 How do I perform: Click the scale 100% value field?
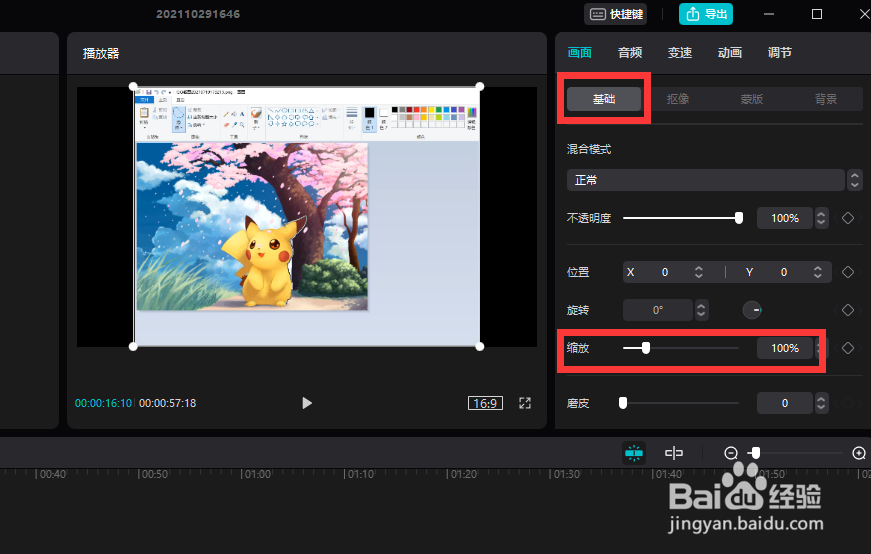click(785, 348)
